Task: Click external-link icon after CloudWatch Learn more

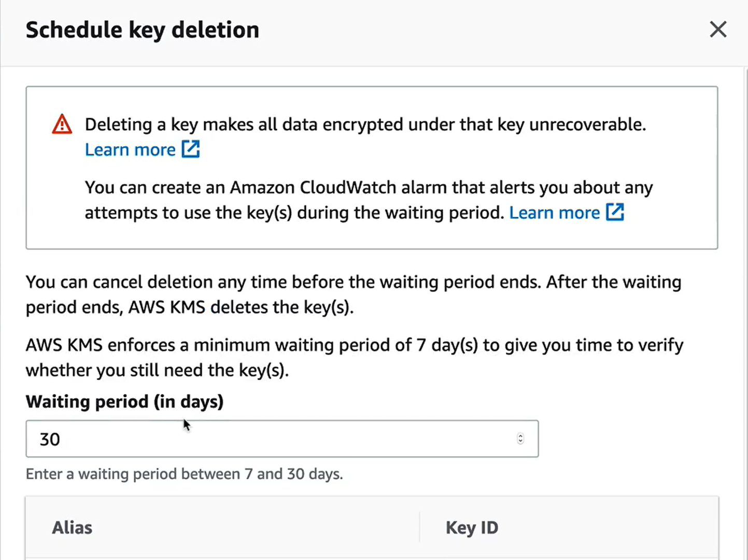Action: pos(615,212)
